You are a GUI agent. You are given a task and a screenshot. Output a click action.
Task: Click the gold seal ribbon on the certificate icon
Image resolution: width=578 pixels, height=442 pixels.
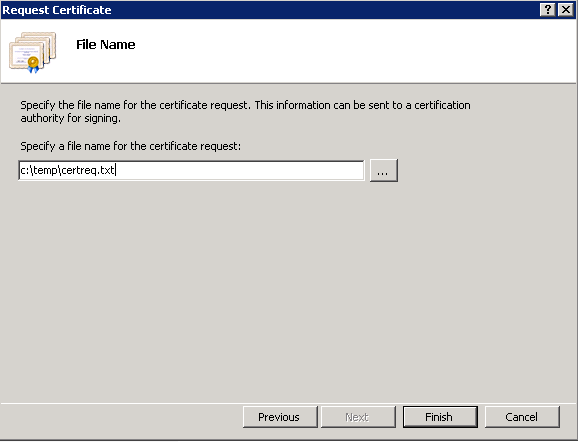[x=33, y=65]
